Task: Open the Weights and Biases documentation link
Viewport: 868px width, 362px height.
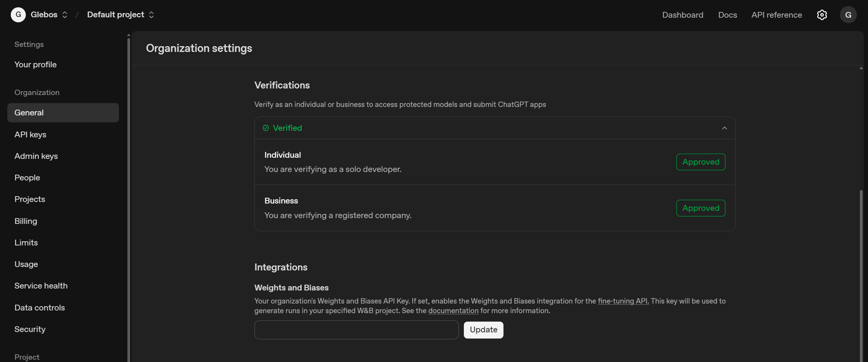Action: pyautogui.click(x=453, y=310)
